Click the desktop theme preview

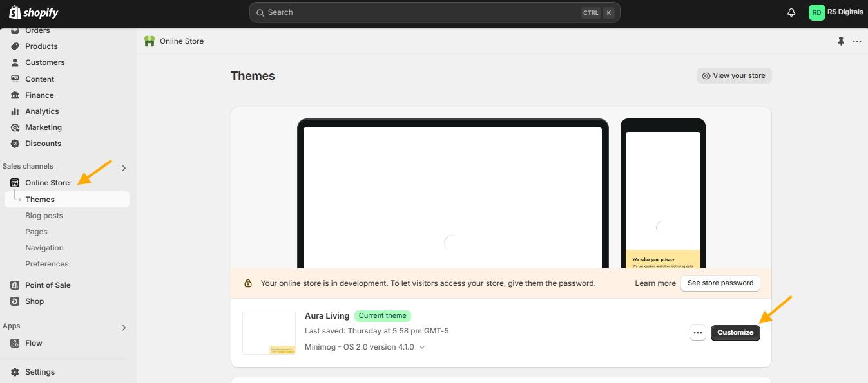(x=452, y=194)
